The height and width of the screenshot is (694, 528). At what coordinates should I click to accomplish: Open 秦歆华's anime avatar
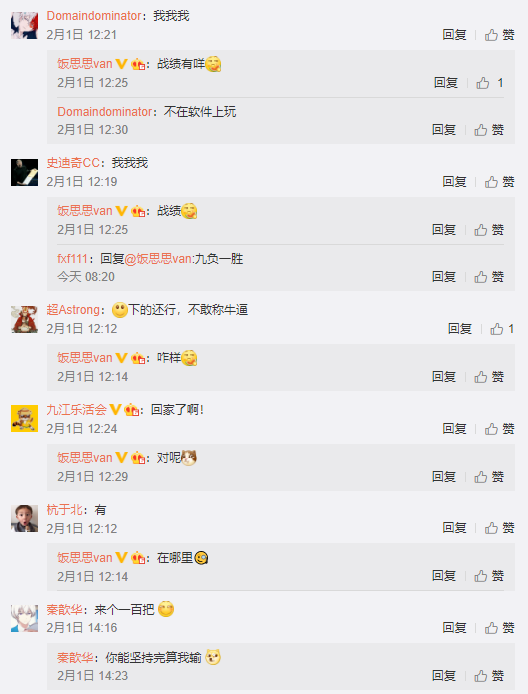click(24, 618)
